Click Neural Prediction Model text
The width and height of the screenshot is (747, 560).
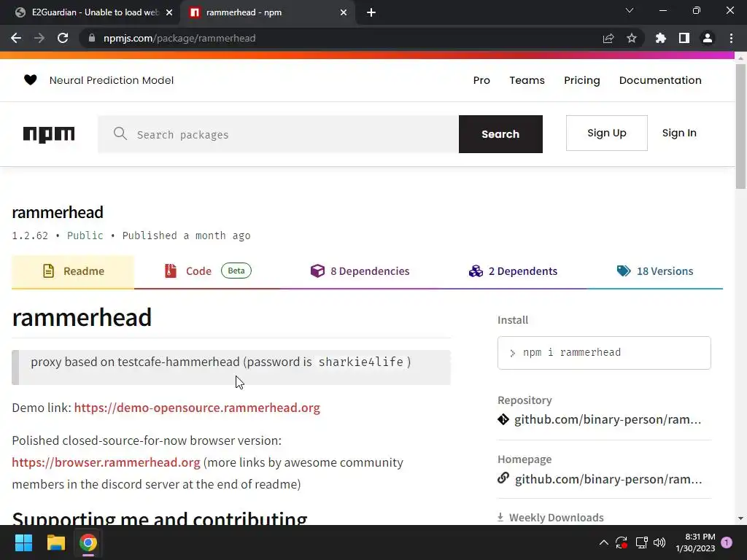pyautogui.click(x=112, y=80)
